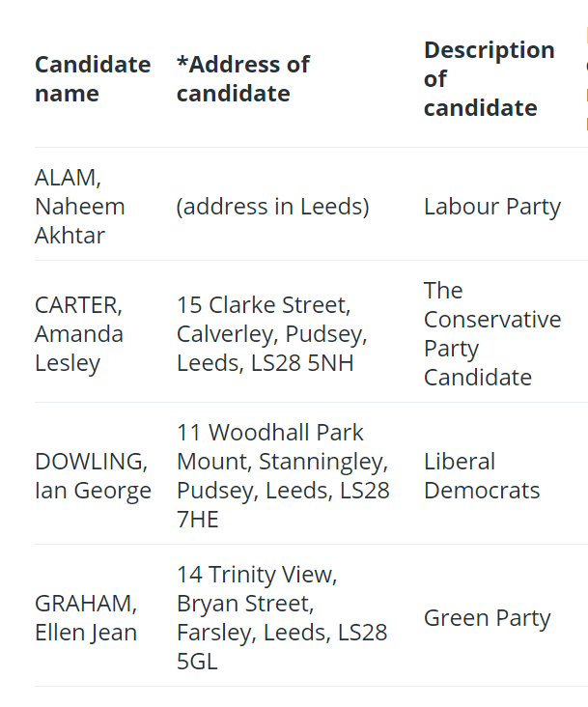Image resolution: width=588 pixels, height=707 pixels.
Task: Select the GRAHAM, Ellen Jean name cell
Action: point(86,618)
